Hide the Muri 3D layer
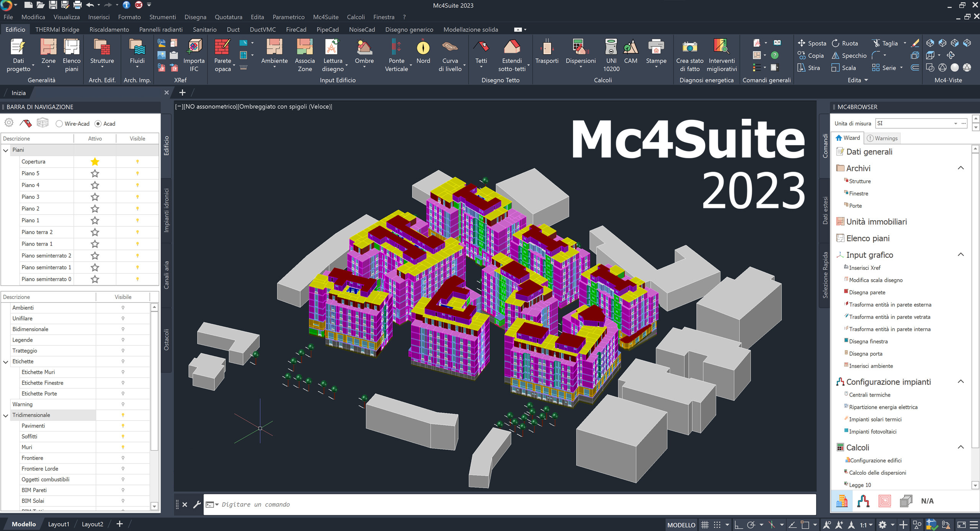 pyautogui.click(x=123, y=447)
